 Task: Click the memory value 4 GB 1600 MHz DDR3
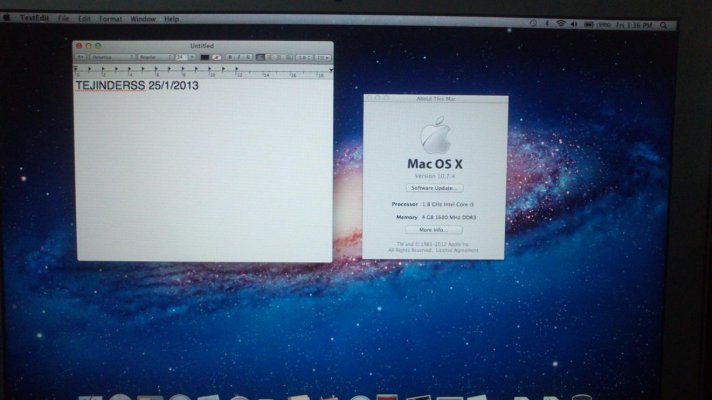449,217
